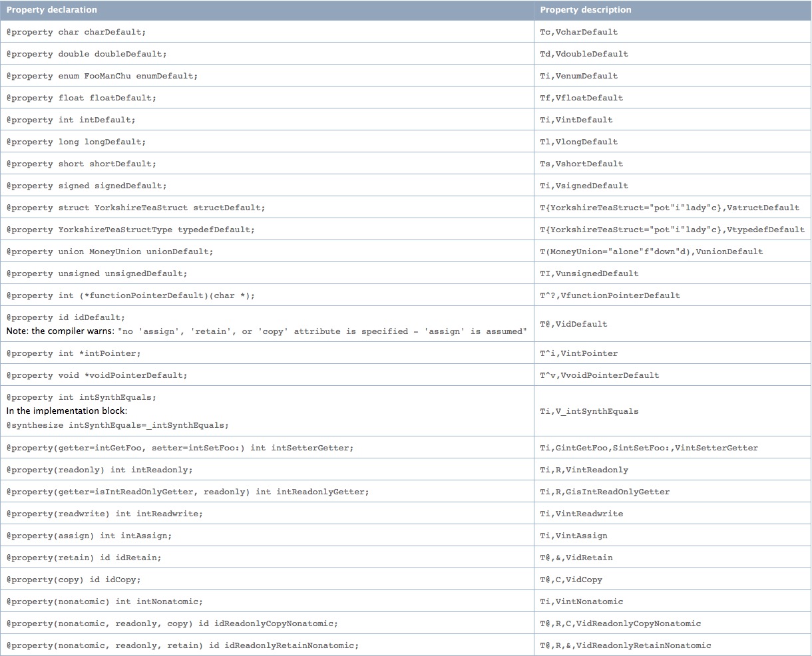This screenshot has width=812, height=656.
Task: Click '@property double doubleDefault;' declaration
Action: point(87,54)
